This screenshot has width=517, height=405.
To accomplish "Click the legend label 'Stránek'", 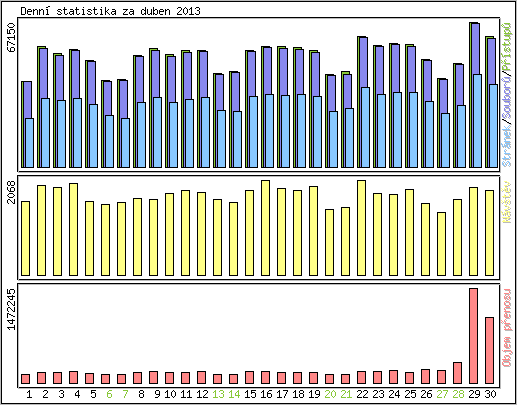I will pos(507,145).
